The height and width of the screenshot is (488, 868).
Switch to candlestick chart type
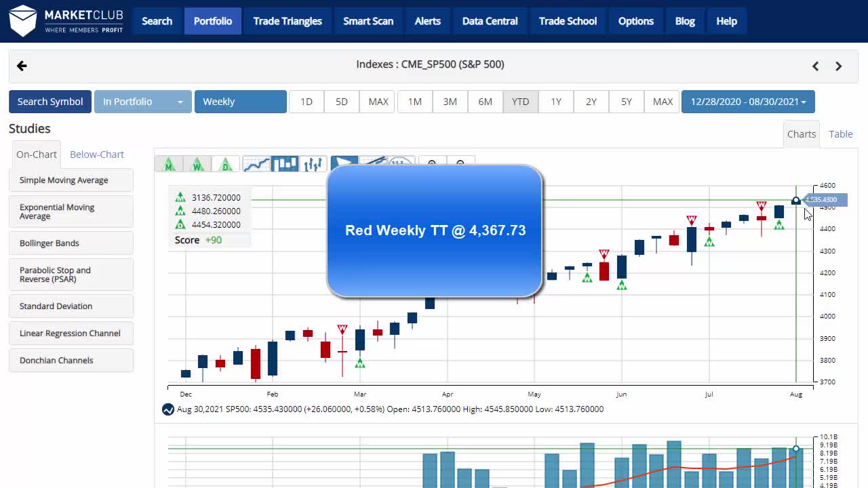click(285, 164)
